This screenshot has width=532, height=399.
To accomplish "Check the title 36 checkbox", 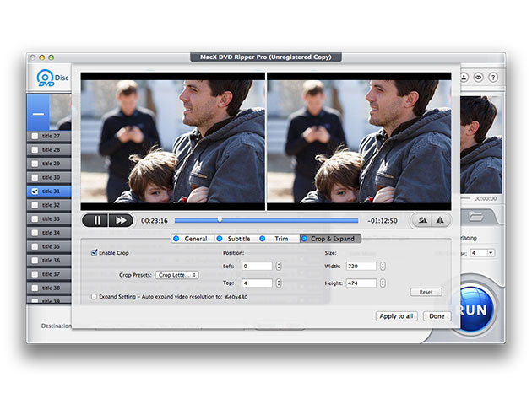I will pos(35,261).
